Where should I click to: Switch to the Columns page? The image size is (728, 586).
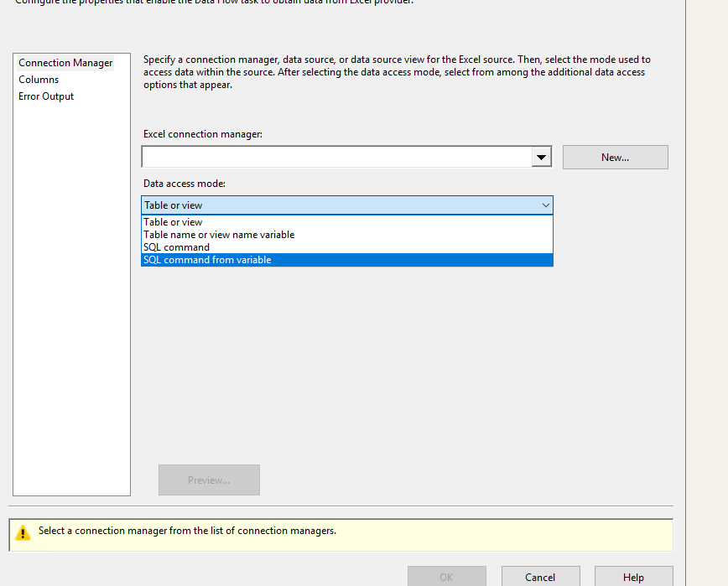pos(39,80)
